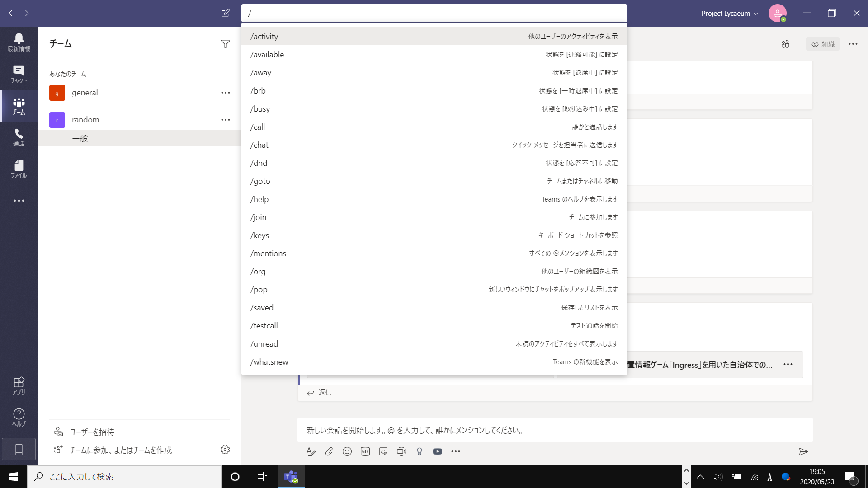The height and width of the screenshot is (488, 868).
Task: Open team settings with the gear icon
Action: [225, 450]
